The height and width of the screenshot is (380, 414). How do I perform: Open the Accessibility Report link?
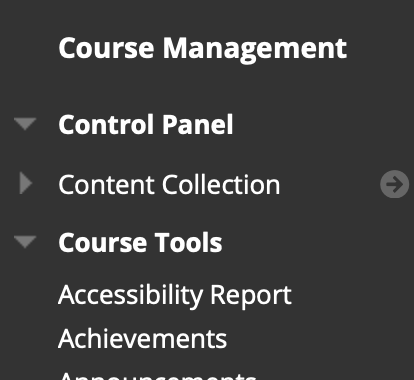175,295
